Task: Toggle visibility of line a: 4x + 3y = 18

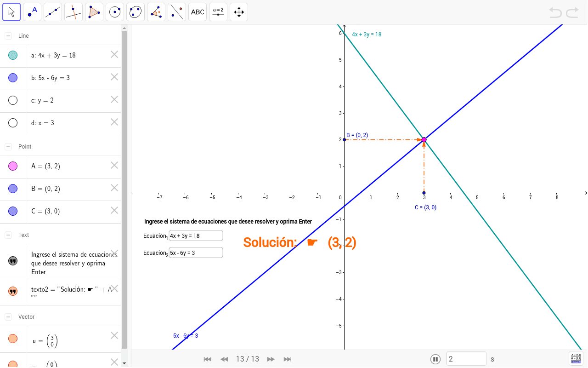Action: pos(13,55)
